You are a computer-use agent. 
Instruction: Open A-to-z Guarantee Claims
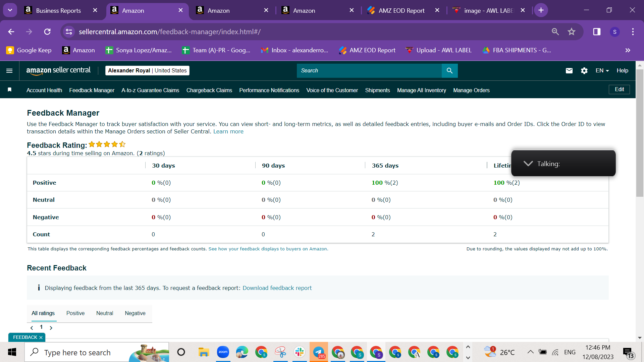point(150,90)
